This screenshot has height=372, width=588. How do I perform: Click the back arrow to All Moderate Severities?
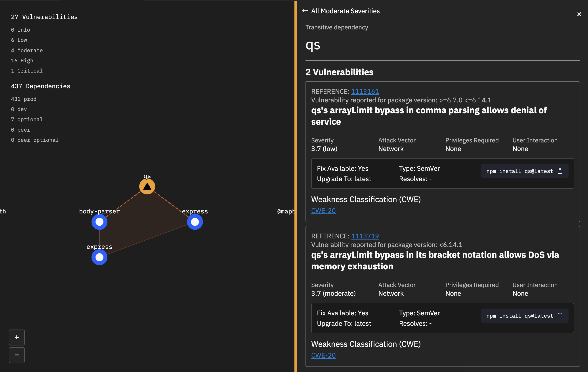305,11
